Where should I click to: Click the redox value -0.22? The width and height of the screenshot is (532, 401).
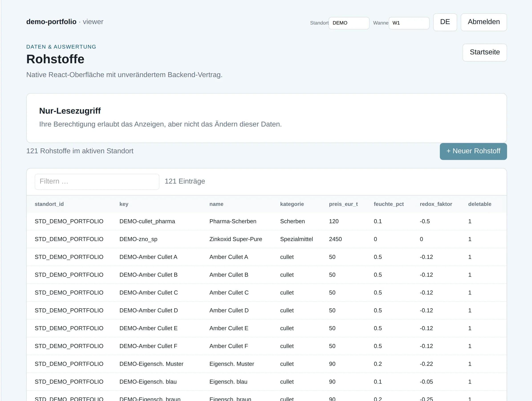click(x=426, y=364)
